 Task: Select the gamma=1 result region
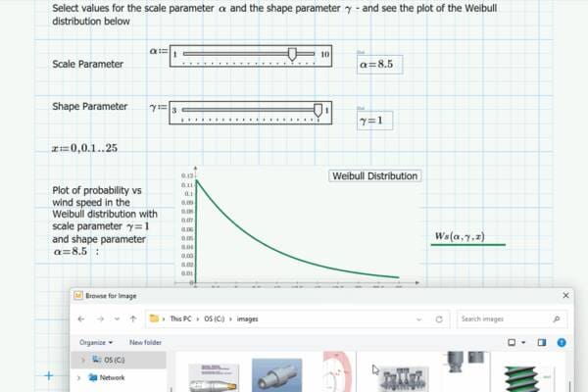click(x=374, y=121)
